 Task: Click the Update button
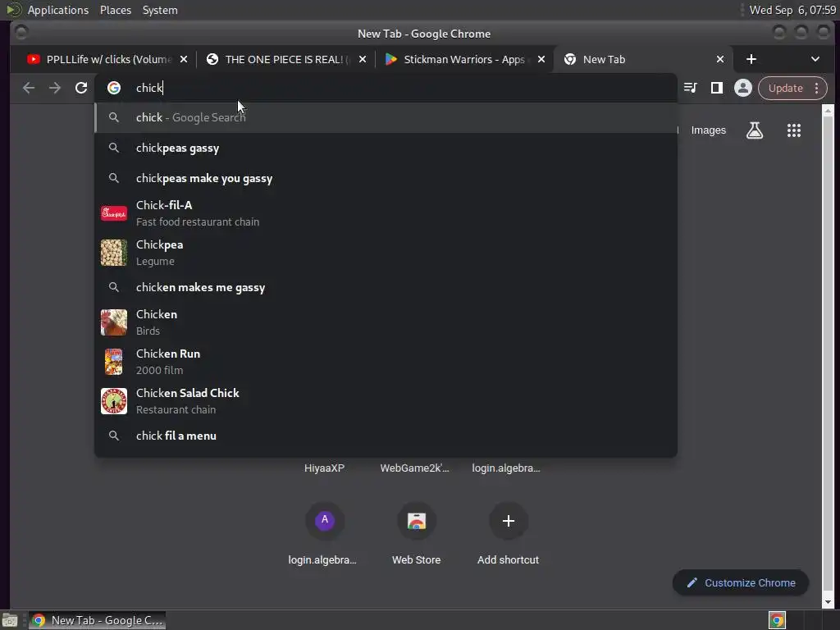(x=785, y=88)
